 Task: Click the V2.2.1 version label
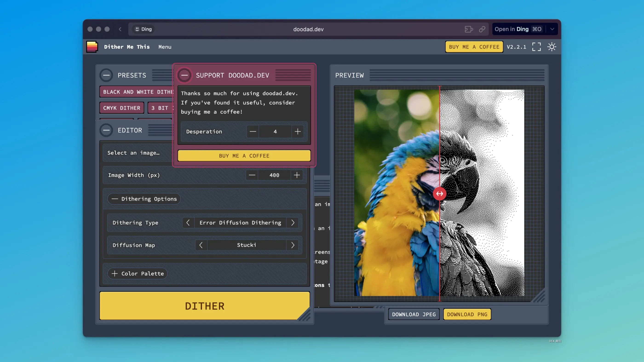coord(517,47)
